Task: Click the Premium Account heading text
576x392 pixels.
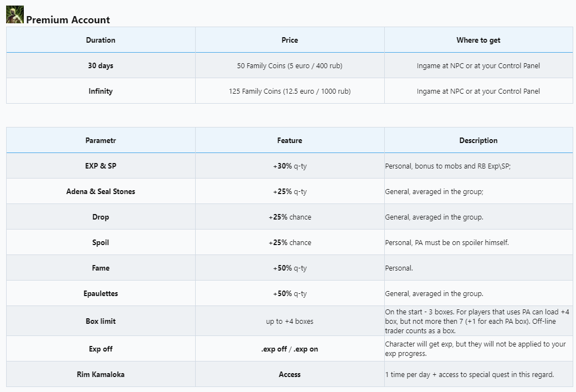Action: pyautogui.click(x=68, y=20)
